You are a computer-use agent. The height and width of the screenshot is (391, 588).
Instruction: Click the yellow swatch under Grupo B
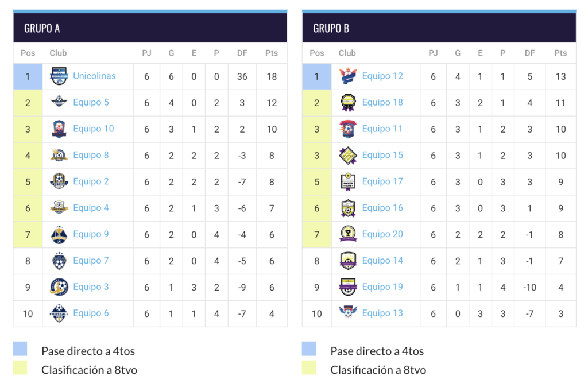[x=309, y=368]
